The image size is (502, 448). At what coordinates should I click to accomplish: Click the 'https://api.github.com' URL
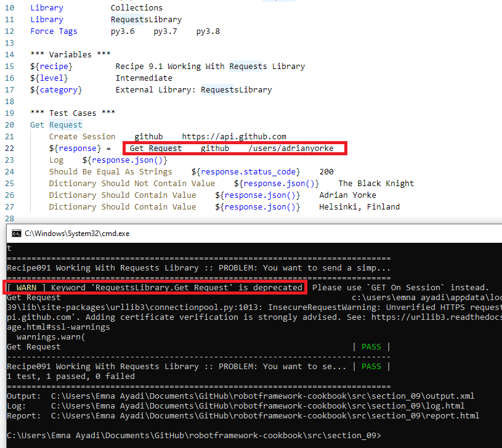pos(234,137)
